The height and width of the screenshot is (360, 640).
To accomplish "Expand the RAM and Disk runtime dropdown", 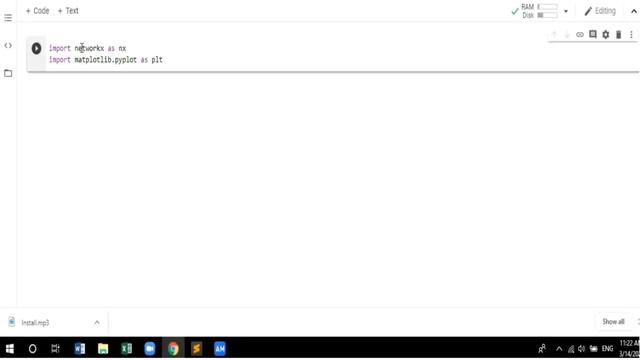I will point(566,11).
